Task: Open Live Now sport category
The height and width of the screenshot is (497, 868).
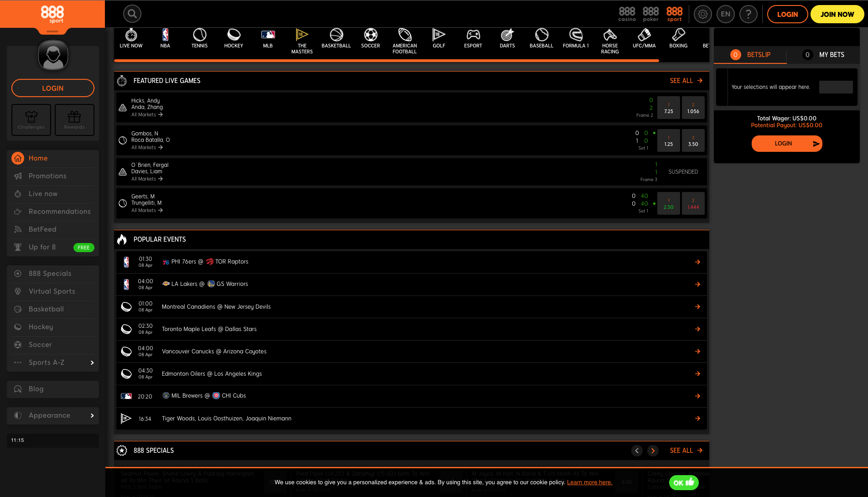Action: pyautogui.click(x=131, y=39)
